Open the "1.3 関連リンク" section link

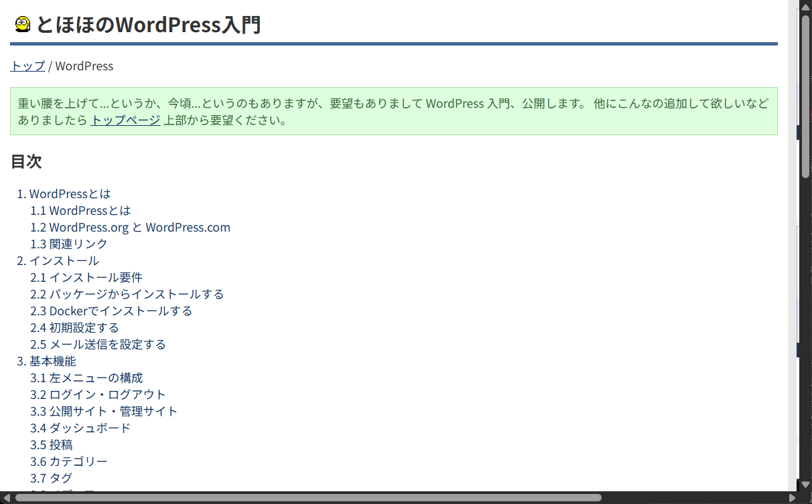[x=68, y=244]
